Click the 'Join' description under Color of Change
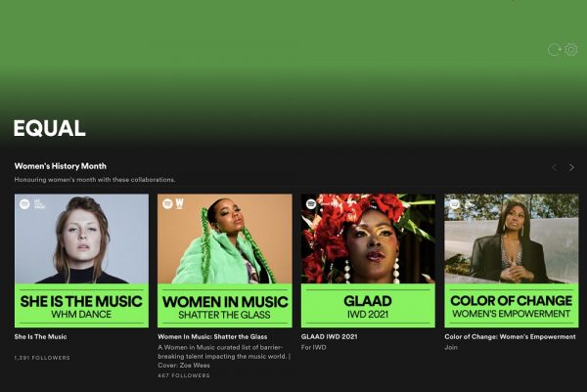Image resolution: width=587 pixels, height=392 pixels. pos(451,347)
